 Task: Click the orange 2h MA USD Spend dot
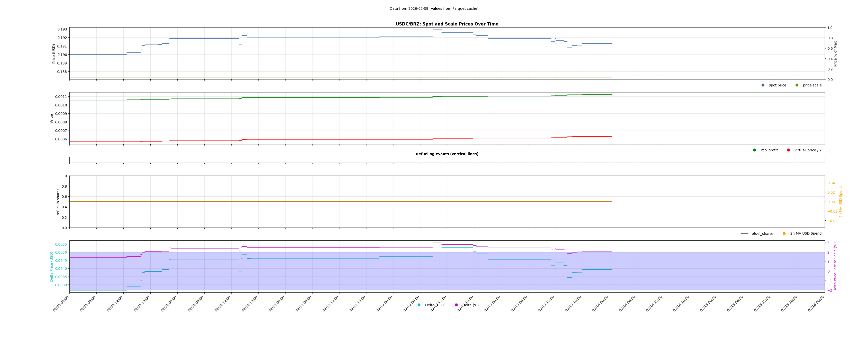[x=784, y=234]
